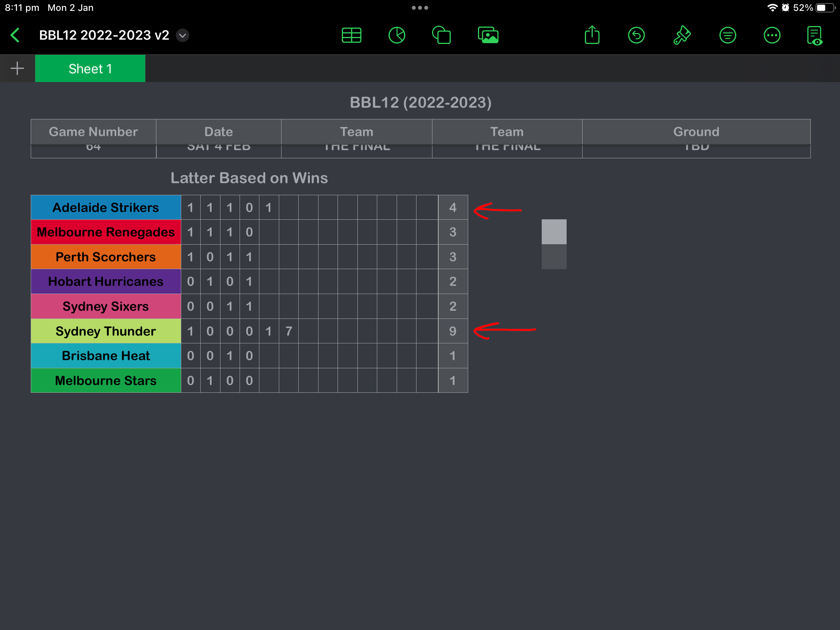Toggle reading view icon

[815, 36]
